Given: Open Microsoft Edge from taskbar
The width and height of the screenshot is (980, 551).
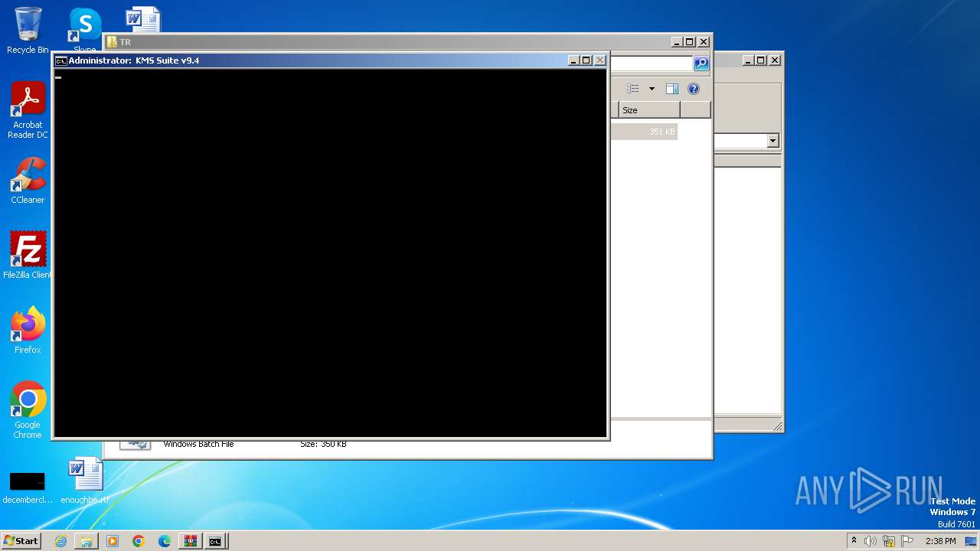Looking at the screenshot, I should [165, 541].
